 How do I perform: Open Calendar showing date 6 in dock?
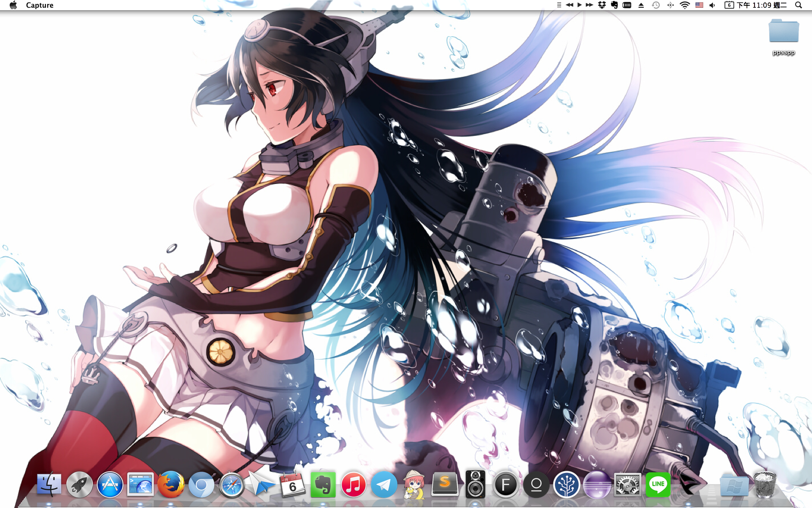(x=292, y=485)
